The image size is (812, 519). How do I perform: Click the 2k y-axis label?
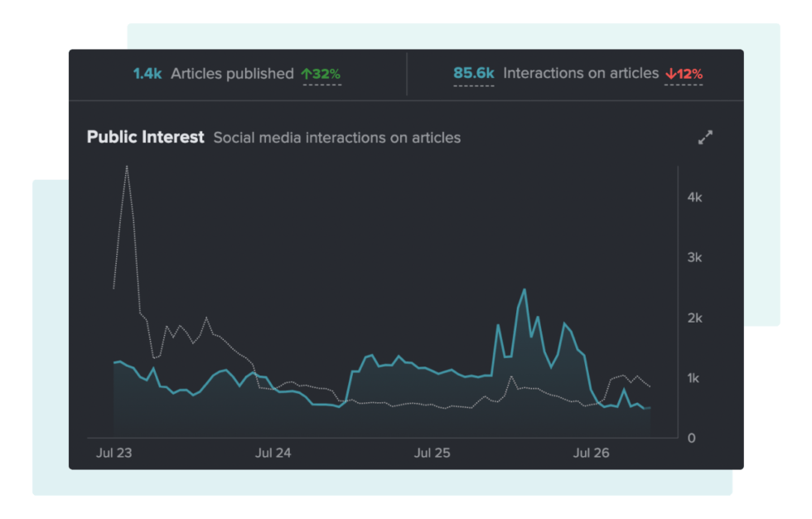click(695, 318)
